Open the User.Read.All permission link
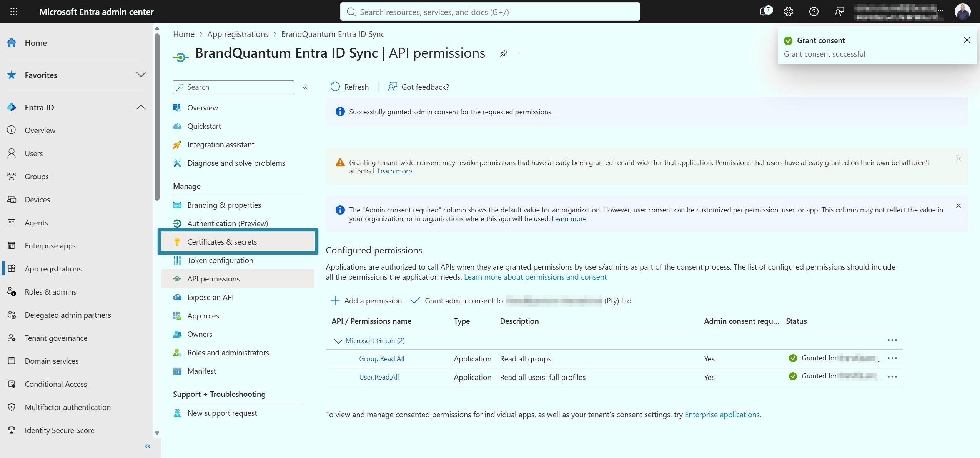 pyautogui.click(x=379, y=377)
